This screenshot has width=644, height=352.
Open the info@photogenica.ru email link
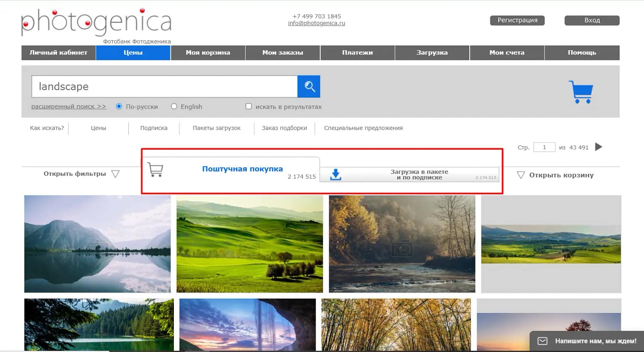[316, 23]
